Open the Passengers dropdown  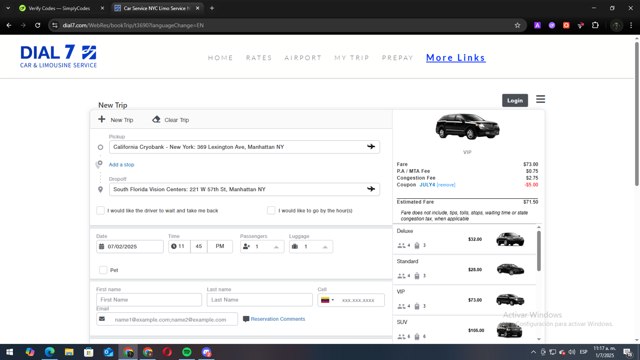[x=262, y=247]
